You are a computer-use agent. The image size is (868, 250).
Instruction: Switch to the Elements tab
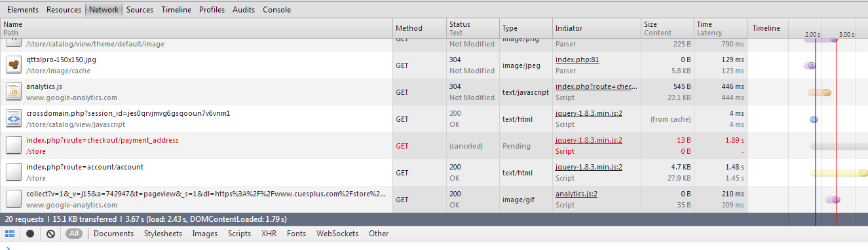click(x=23, y=10)
